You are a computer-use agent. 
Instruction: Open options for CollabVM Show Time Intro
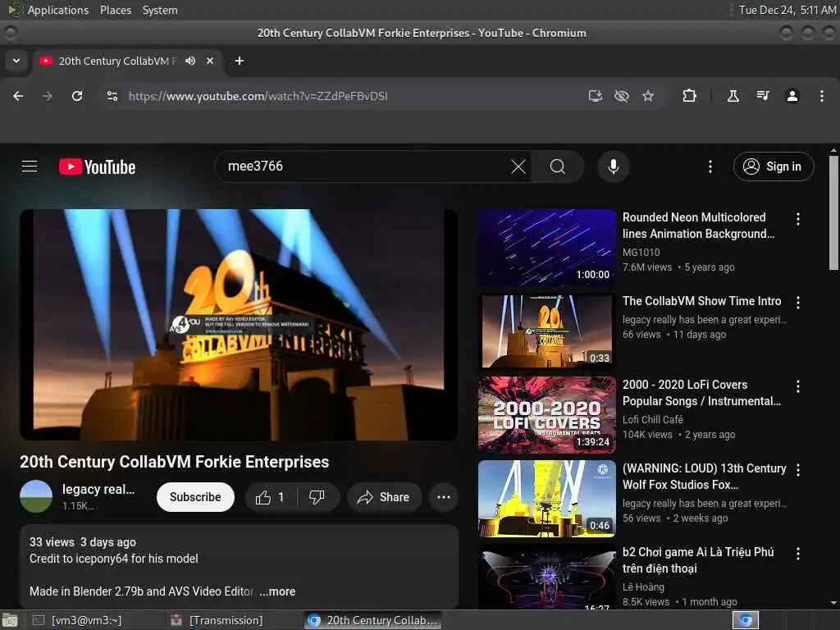point(798,303)
